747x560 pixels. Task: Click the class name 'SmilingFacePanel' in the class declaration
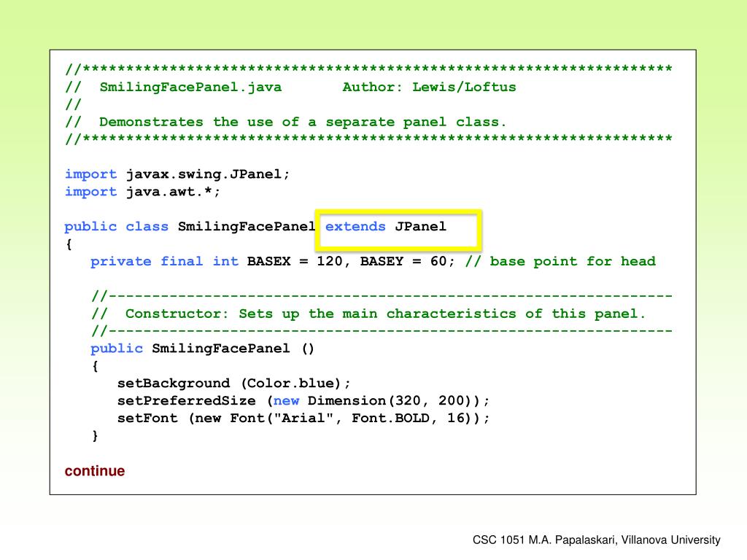click(247, 227)
